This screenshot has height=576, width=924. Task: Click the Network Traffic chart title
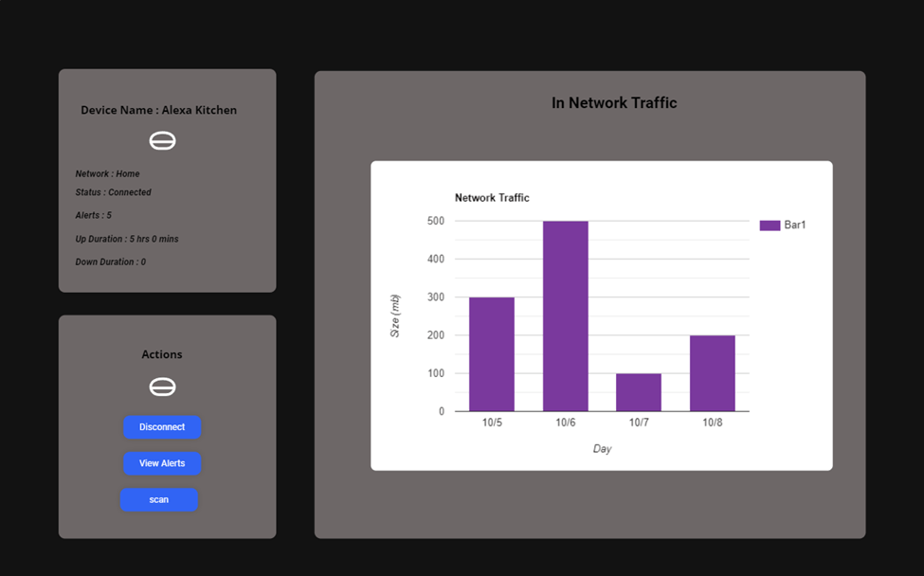click(x=492, y=198)
